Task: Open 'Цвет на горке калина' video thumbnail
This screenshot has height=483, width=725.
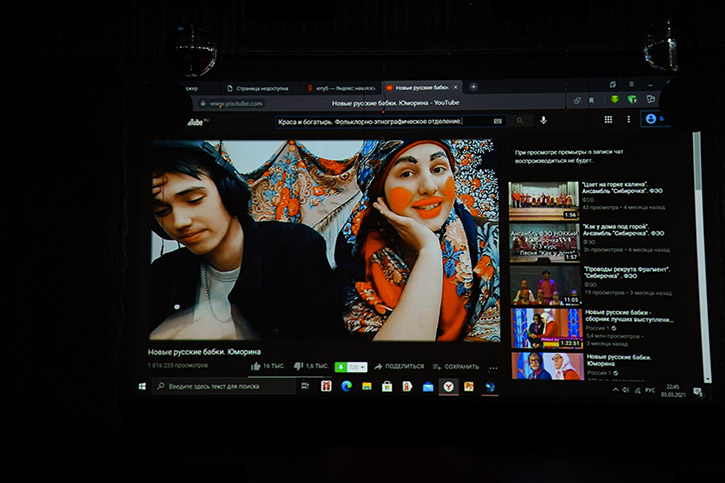Action: pyautogui.click(x=544, y=200)
